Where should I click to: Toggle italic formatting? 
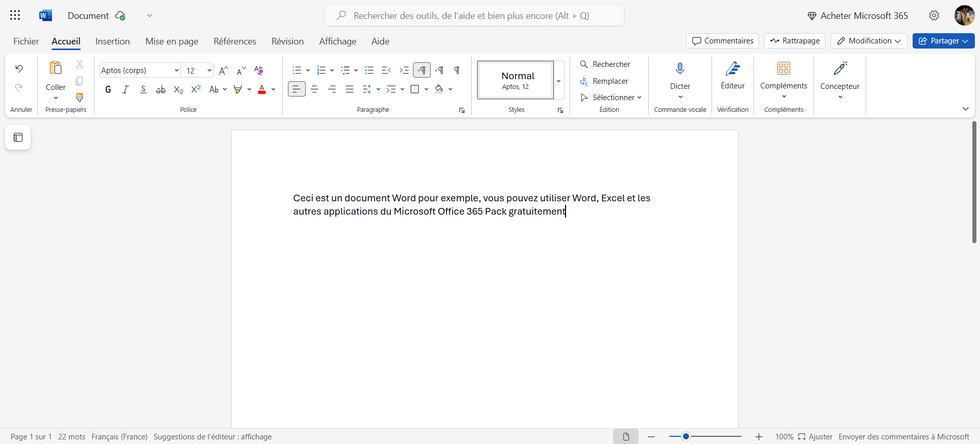(x=126, y=89)
